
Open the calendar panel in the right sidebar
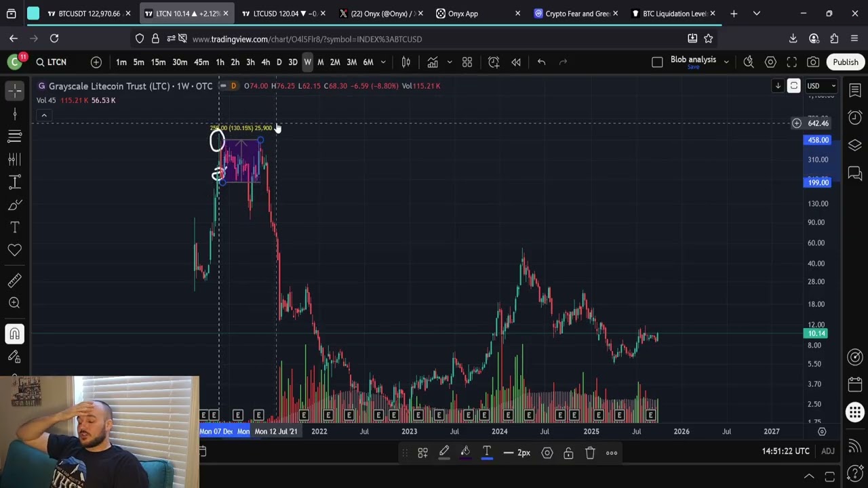855,384
